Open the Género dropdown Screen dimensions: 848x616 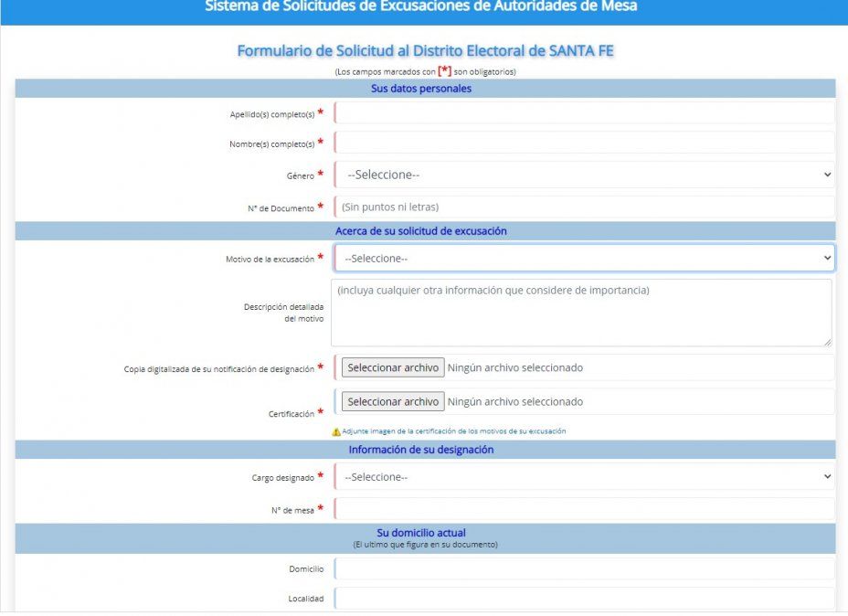point(584,175)
